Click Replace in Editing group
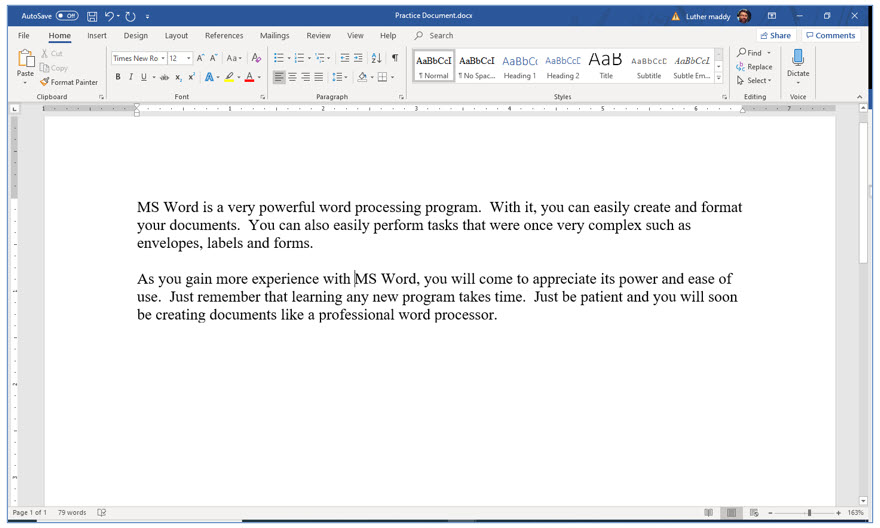 click(754, 67)
